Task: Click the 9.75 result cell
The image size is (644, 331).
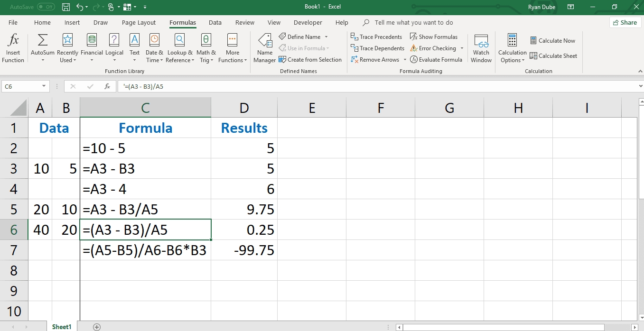Action: [244, 209]
